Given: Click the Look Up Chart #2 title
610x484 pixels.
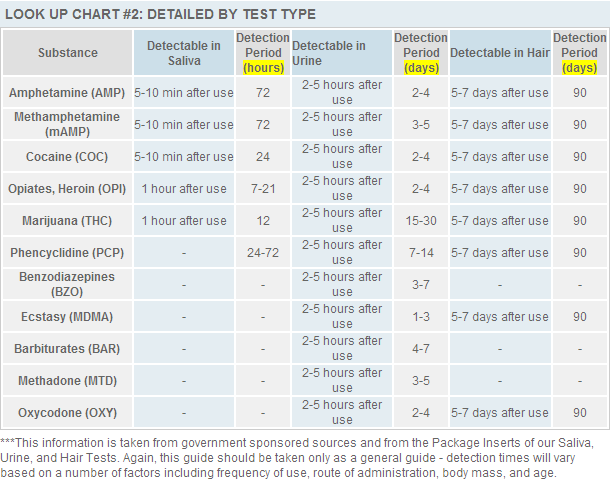Looking at the screenshot, I should pos(160,14).
